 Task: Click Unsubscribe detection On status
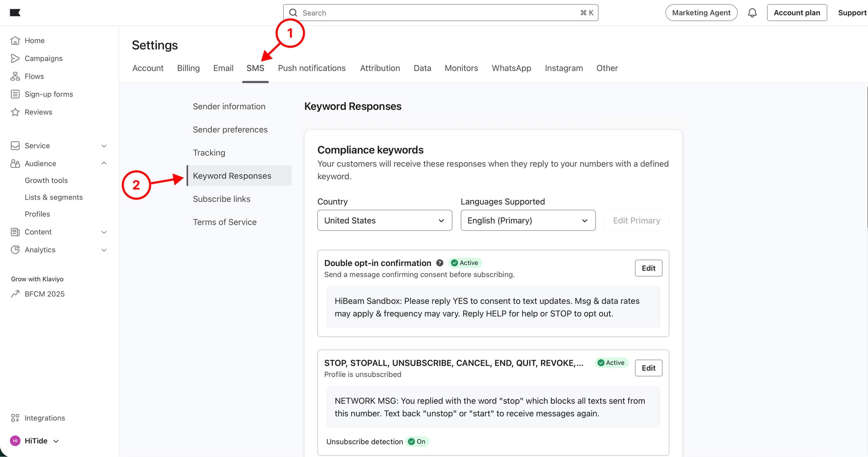point(417,442)
